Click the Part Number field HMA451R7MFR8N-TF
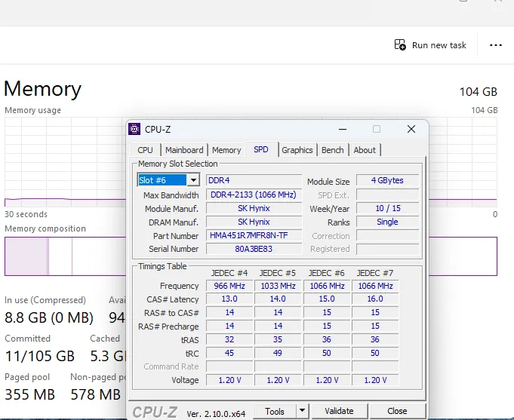 point(253,236)
